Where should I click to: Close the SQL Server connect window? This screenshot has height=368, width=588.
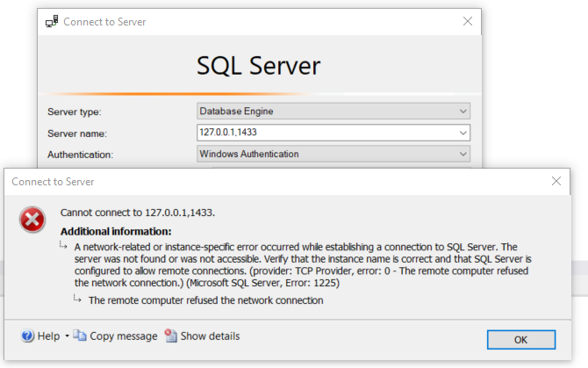(468, 21)
